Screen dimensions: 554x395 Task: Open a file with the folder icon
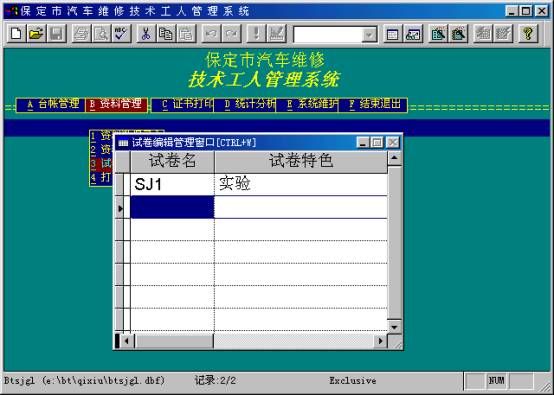(36, 34)
